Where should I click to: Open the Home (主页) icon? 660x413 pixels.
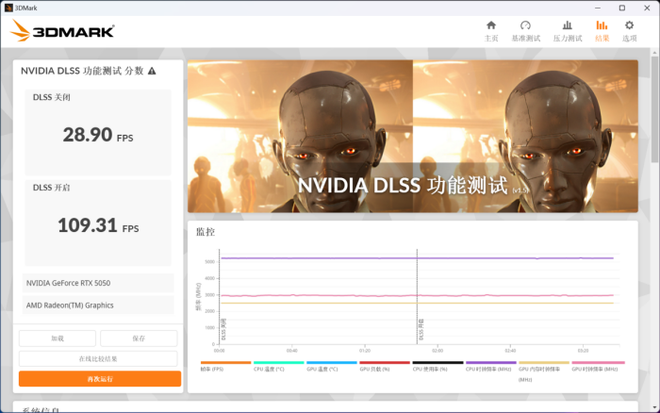tap(491, 30)
